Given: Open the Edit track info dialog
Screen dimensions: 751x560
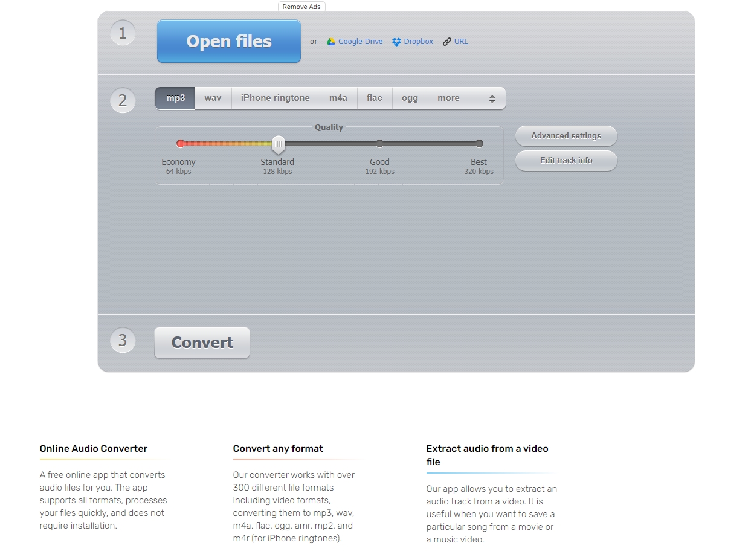Looking at the screenshot, I should (566, 161).
